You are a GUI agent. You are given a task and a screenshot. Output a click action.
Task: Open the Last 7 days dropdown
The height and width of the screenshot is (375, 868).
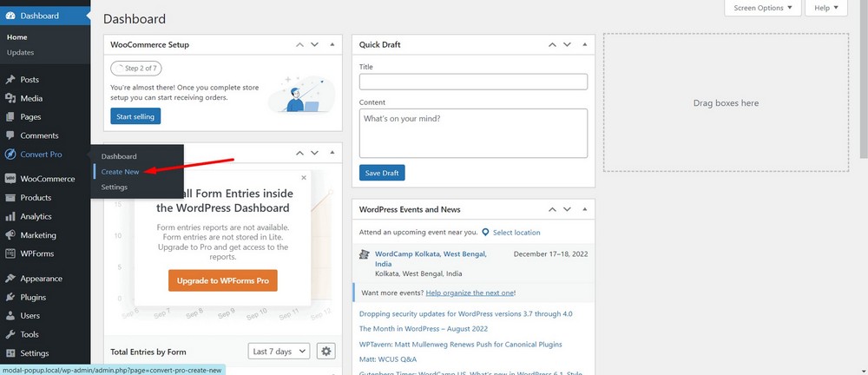tap(279, 352)
